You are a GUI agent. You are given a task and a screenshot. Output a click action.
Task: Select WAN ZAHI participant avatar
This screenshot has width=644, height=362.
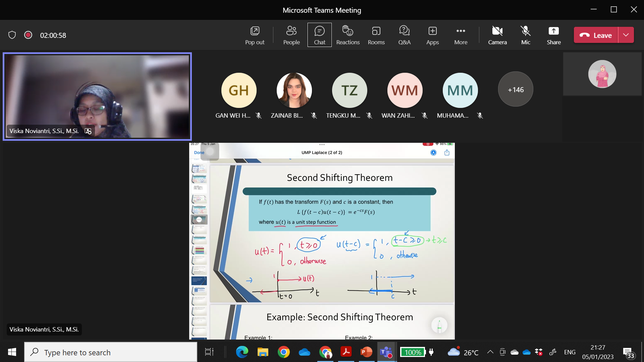pyautogui.click(x=405, y=90)
